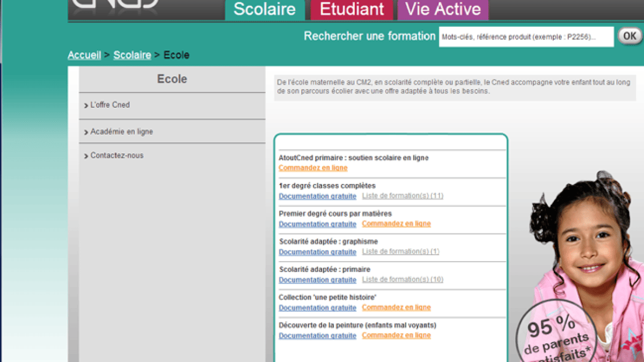Click the Ecole breadcrumb text
Viewport: 644px width, 362px height.
pos(176,55)
